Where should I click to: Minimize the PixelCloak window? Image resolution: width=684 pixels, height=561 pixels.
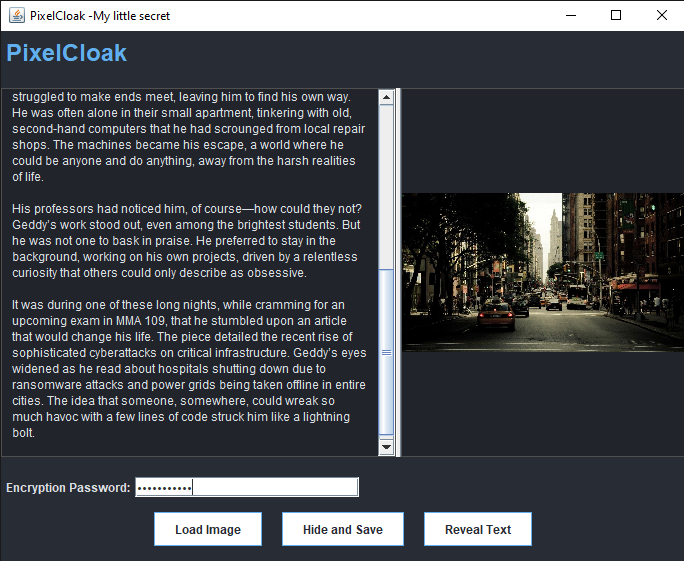[570, 16]
